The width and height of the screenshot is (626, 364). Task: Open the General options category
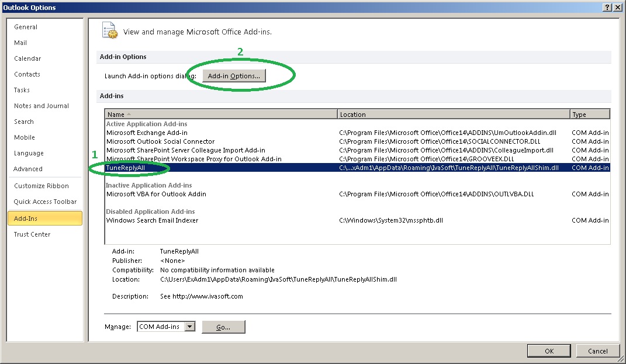pyautogui.click(x=26, y=27)
